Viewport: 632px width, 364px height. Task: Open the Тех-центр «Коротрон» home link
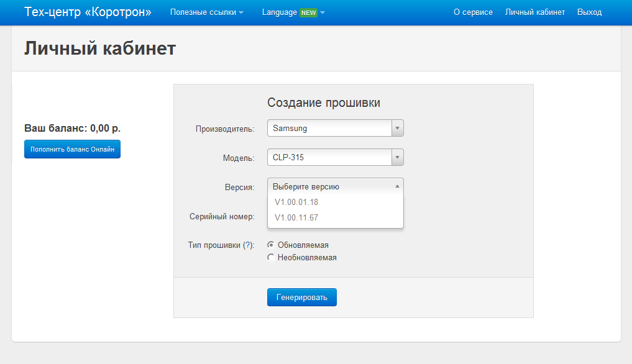pyautogui.click(x=88, y=12)
